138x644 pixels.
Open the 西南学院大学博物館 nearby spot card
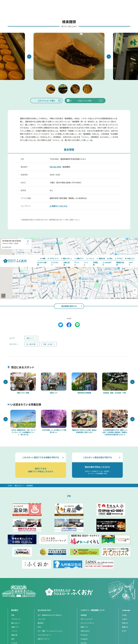[x=84, y=383]
